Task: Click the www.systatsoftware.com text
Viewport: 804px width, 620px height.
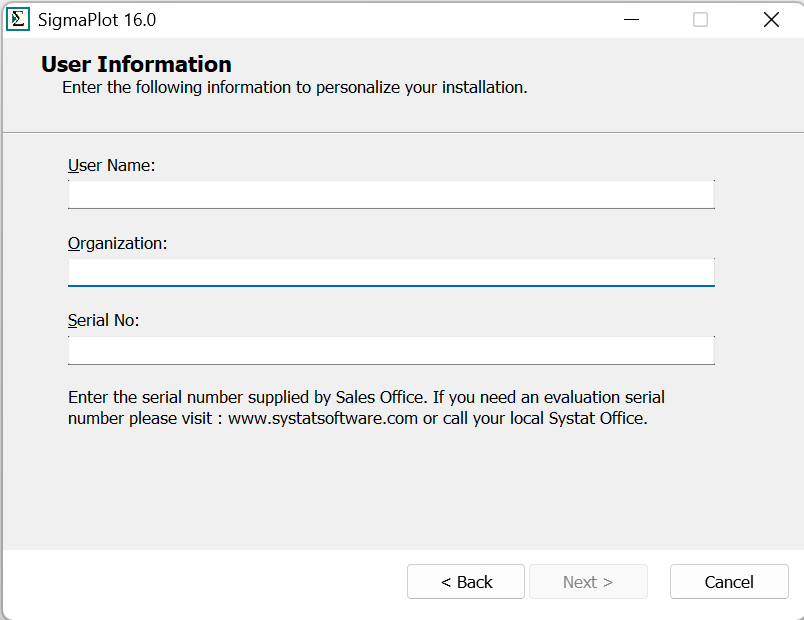Action: point(323,418)
